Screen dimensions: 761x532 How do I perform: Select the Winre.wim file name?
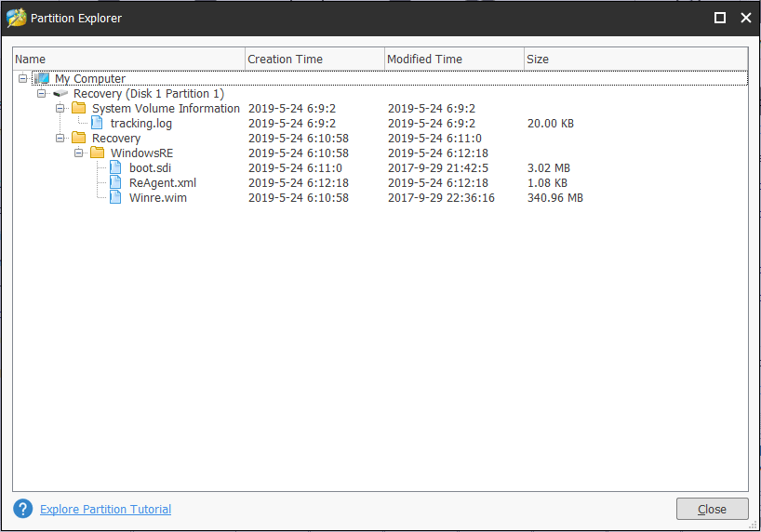[x=158, y=197]
